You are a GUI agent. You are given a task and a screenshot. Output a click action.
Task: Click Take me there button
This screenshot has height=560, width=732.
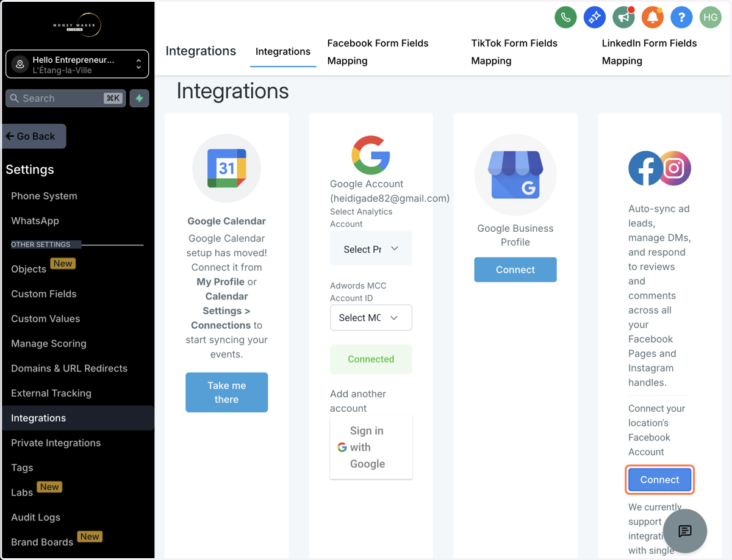(x=226, y=392)
